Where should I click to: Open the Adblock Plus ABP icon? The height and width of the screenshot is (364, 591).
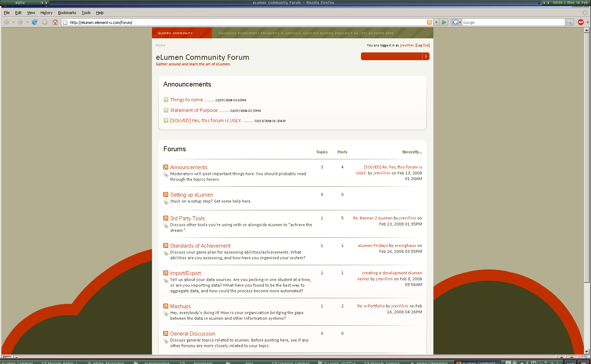point(581,22)
